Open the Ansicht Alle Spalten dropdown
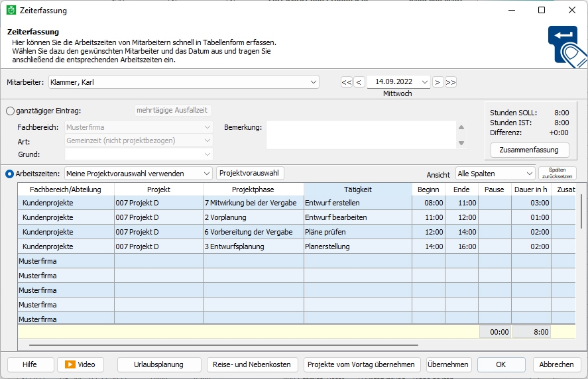The height and width of the screenshot is (379, 588). (x=529, y=174)
